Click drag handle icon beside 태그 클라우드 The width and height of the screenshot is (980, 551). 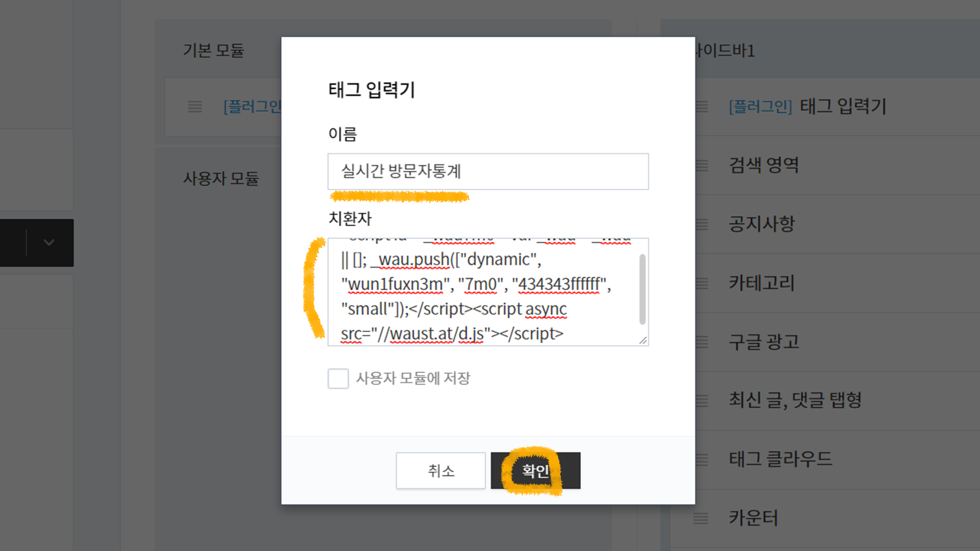point(702,460)
